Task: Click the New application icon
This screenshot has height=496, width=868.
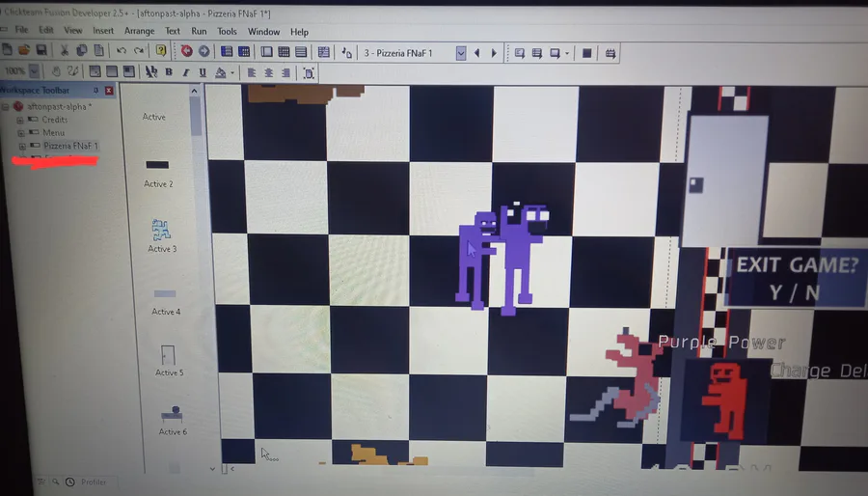Action: [x=7, y=49]
